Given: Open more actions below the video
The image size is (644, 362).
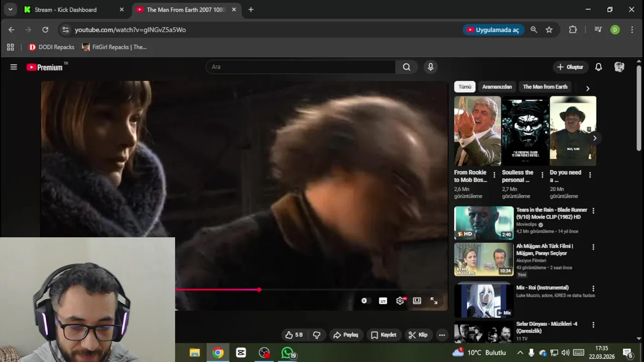Looking at the screenshot, I should tap(442, 335).
